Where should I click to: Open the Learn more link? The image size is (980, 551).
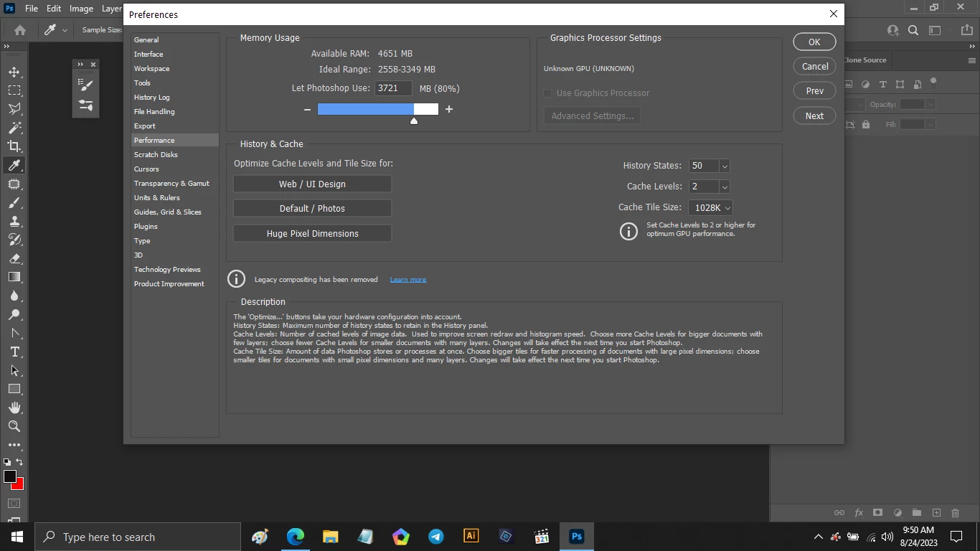tap(408, 280)
